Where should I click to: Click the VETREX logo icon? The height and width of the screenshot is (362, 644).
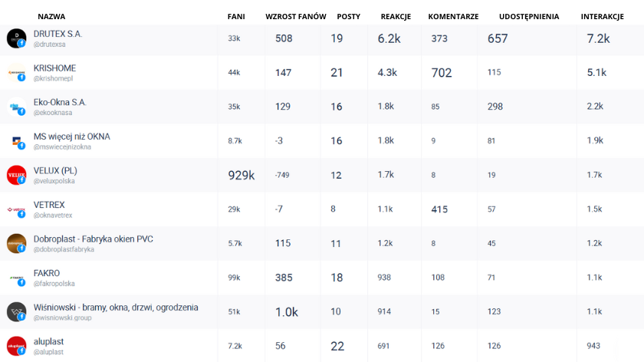tap(16, 209)
